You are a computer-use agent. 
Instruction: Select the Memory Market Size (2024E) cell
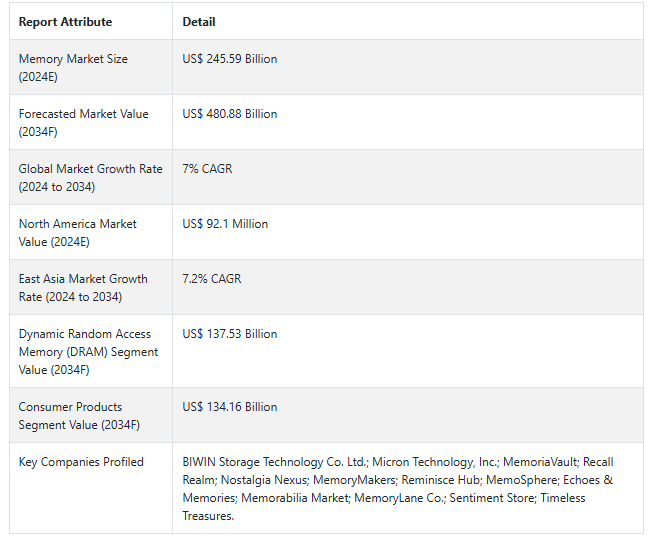[x=91, y=67]
